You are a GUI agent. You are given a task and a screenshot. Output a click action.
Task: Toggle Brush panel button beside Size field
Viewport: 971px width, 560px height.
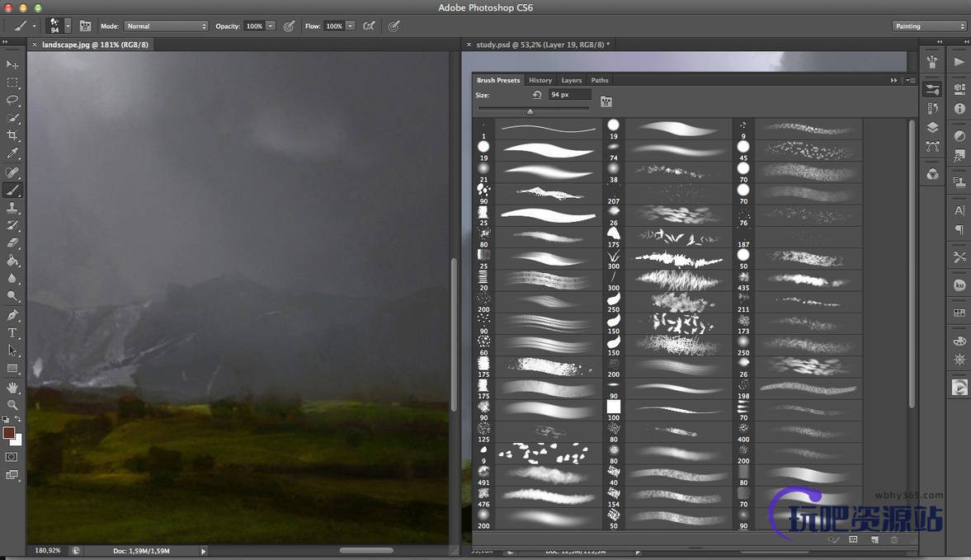[606, 101]
